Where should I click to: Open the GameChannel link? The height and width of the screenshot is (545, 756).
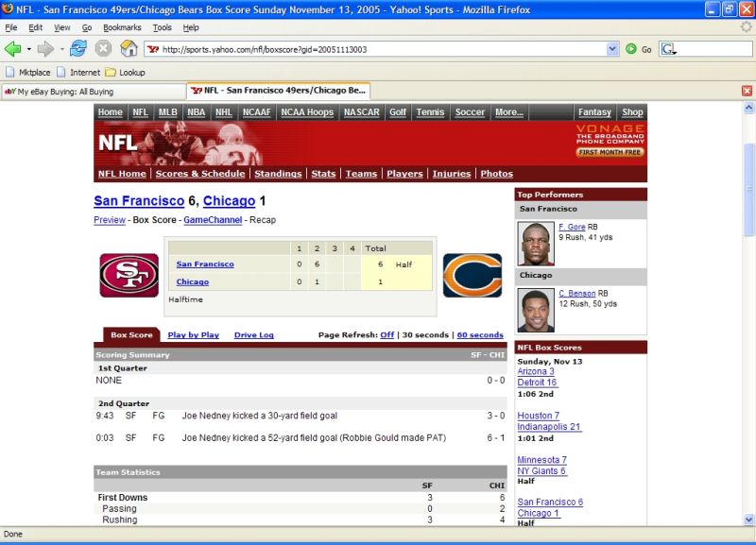(x=213, y=220)
